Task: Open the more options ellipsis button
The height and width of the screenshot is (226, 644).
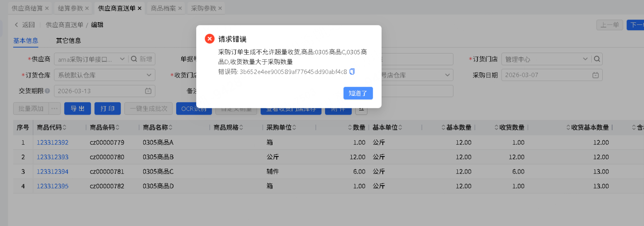Action: (54, 109)
